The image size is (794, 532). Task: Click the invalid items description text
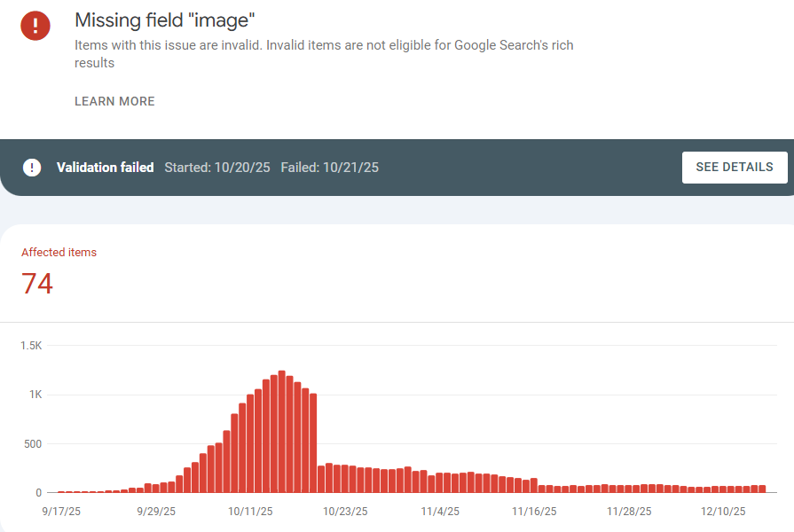pos(324,54)
